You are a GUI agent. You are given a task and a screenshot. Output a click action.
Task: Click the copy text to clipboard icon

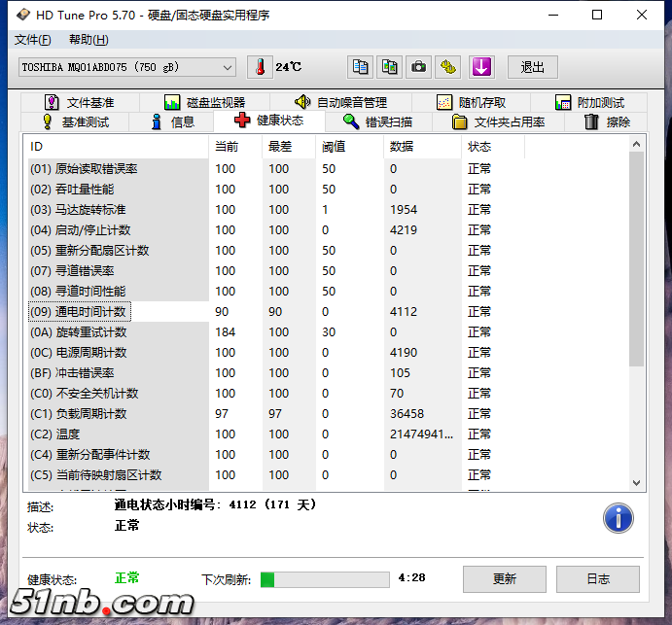(x=361, y=67)
